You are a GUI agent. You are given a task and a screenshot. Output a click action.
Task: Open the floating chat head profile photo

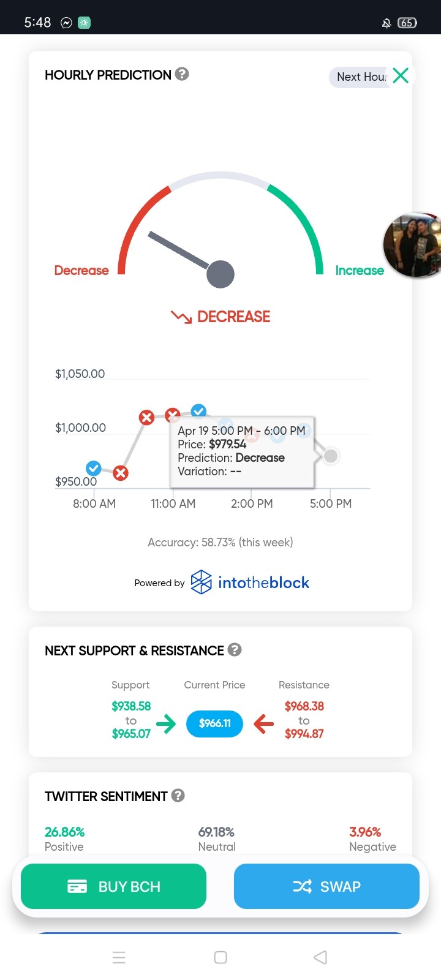point(413,245)
